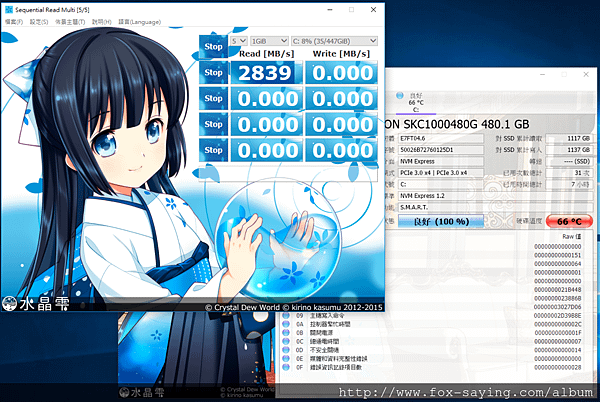Click the top Stop button beside the dropdowns
The height and width of the screenshot is (402, 600).
(x=213, y=47)
